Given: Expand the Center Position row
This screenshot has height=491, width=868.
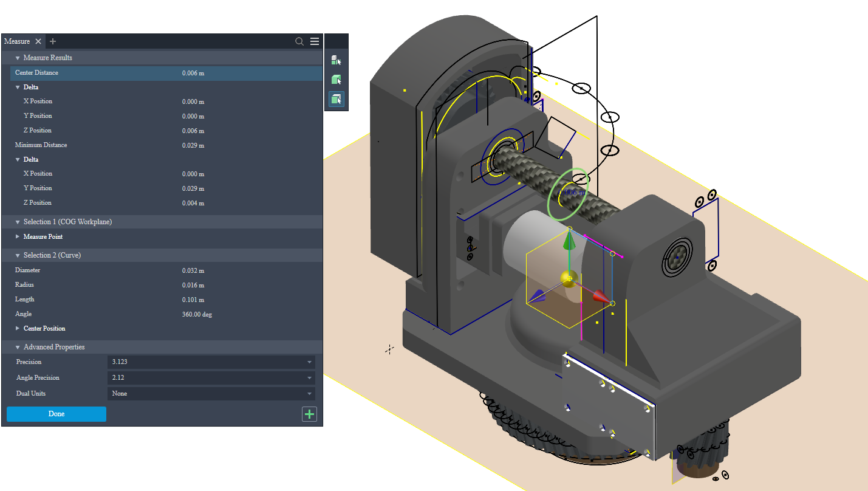Looking at the screenshot, I should point(18,329).
